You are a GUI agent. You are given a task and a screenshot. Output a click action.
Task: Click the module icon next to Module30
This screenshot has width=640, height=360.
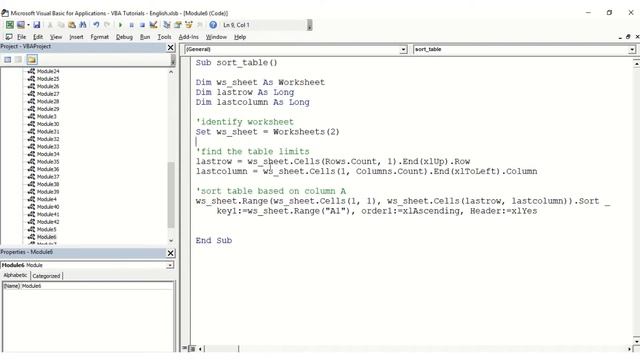(31, 124)
